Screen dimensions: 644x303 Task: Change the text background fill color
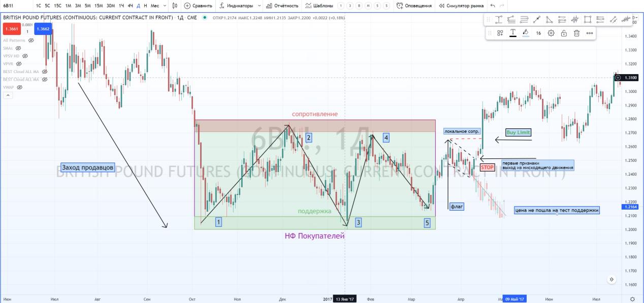[526, 33]
